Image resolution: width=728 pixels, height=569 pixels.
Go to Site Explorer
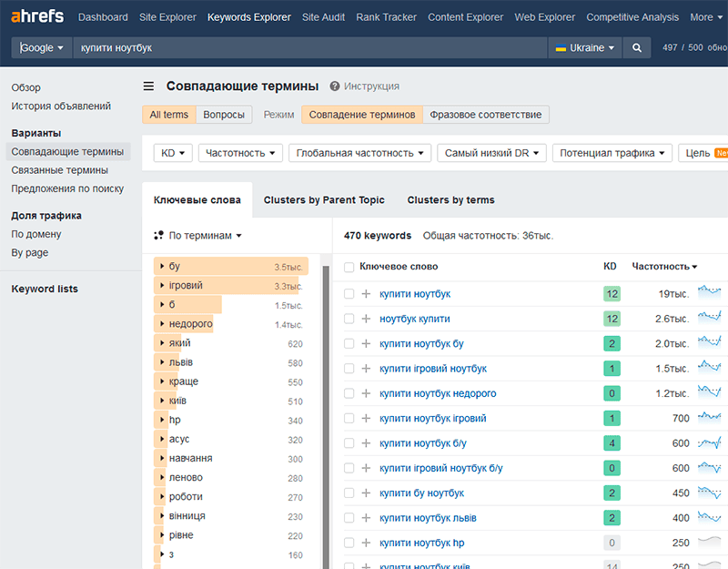click(167, 17)
